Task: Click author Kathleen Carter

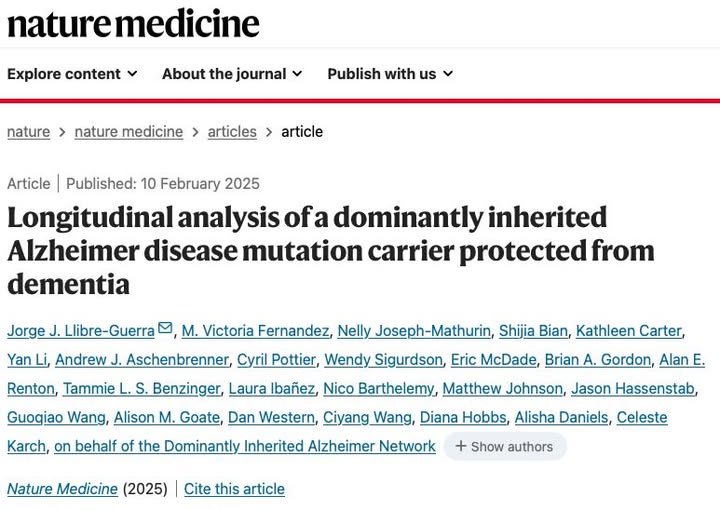Action: coord(628,331)
